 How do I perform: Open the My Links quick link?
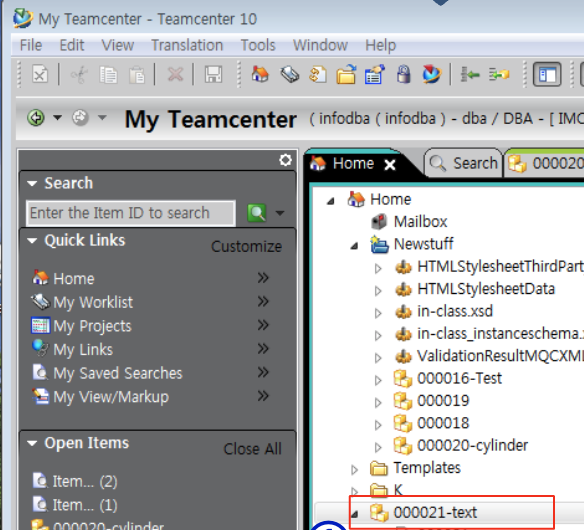coord(83,350)
